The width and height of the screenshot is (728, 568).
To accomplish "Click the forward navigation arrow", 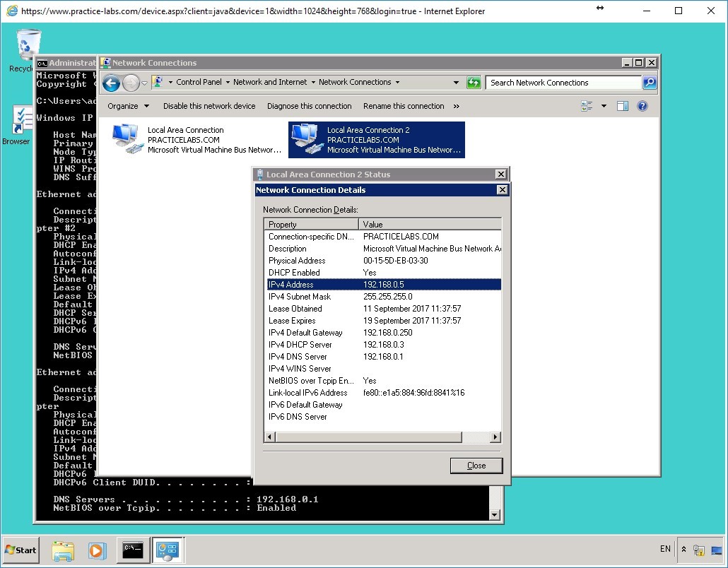I will point(131,83).
